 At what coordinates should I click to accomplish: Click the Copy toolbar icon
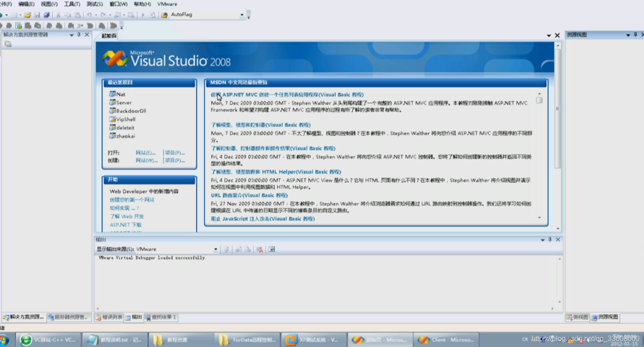[68, 15]
